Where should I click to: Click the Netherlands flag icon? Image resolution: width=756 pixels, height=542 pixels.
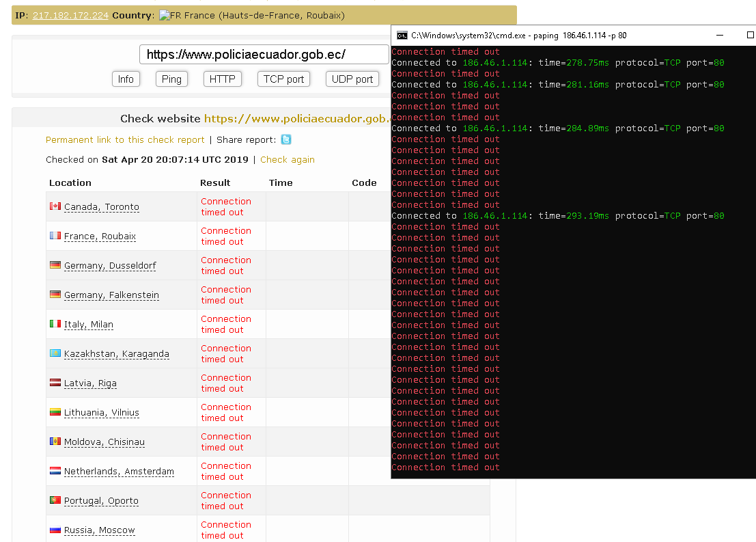[55, 470]
